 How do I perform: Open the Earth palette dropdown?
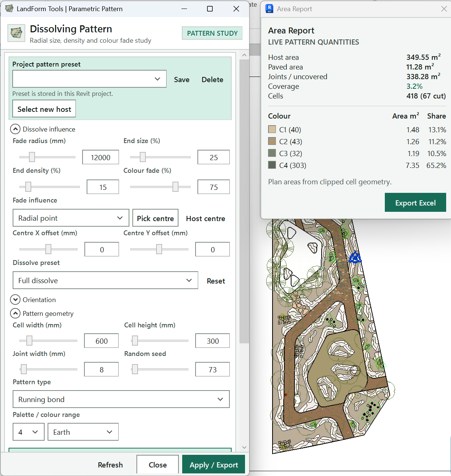pos(83,432)
